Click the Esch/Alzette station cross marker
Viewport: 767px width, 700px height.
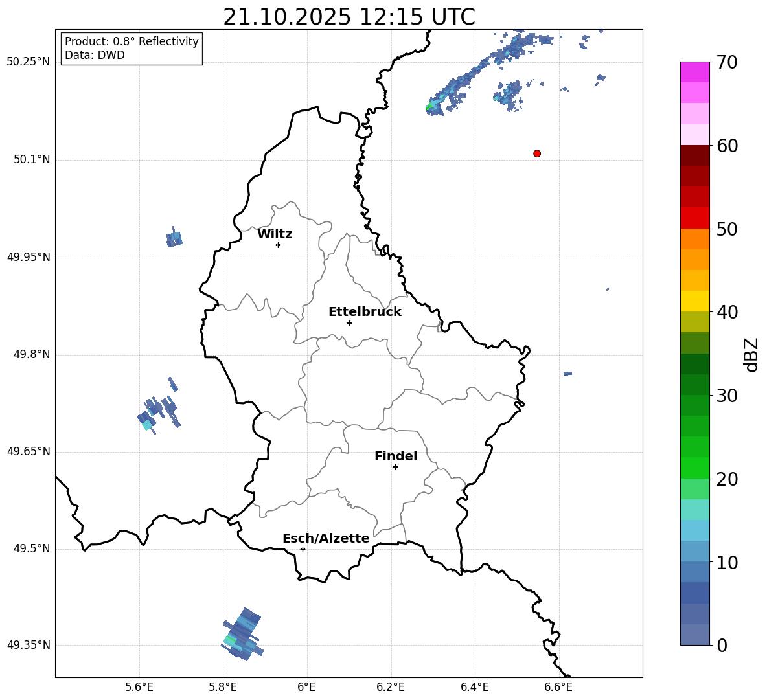tap(303, 549)
